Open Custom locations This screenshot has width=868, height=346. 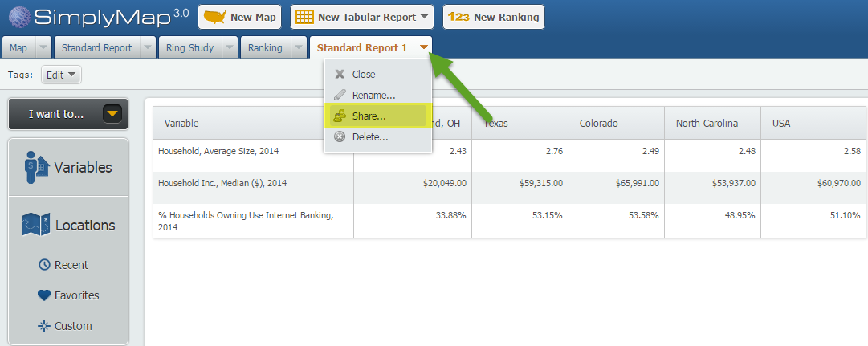click(65, 325)
